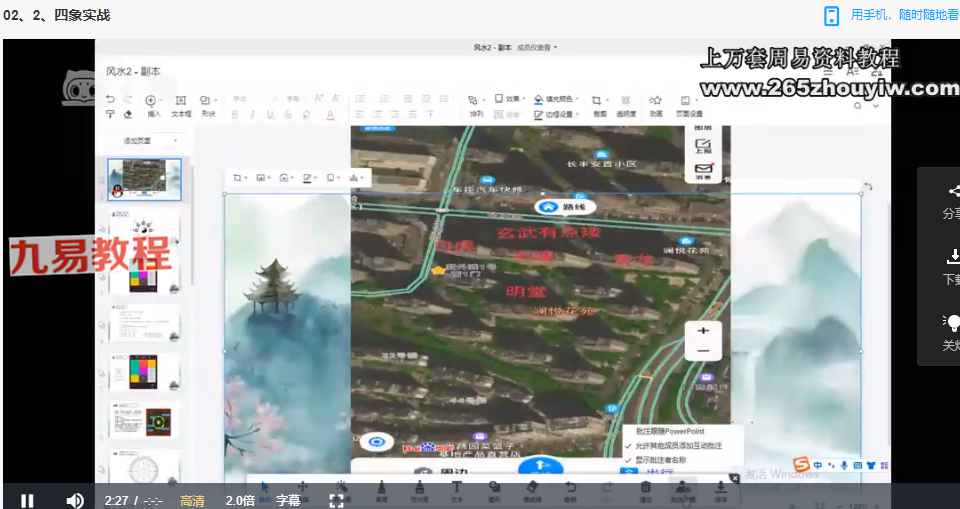Select the slide thumbnail with pink and blue color blocks
This screenshot has width=960, height=509.
tap(144, 372)
